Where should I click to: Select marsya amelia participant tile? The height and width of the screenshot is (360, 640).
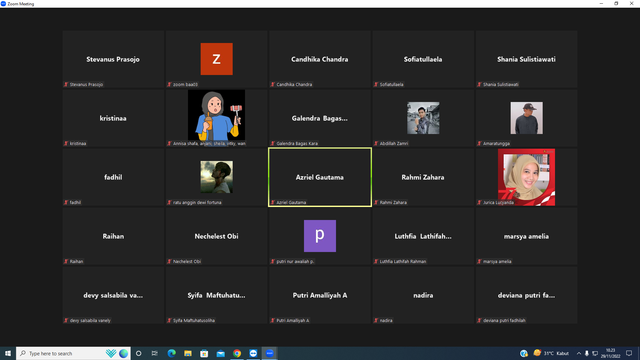(526, 236)
